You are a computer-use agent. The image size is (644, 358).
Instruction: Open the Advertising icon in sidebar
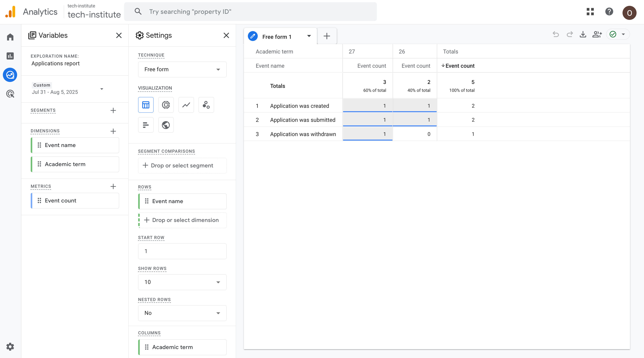(x=10, y=94)
